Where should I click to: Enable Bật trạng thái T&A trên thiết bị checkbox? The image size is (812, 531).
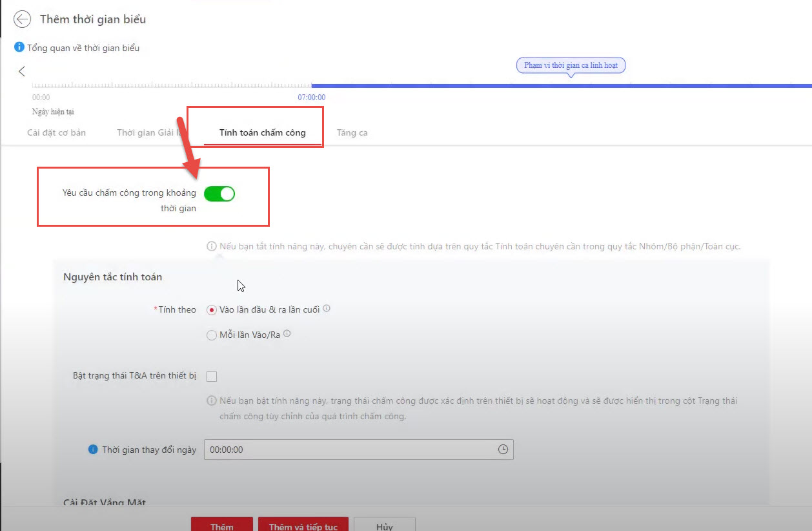212,377
